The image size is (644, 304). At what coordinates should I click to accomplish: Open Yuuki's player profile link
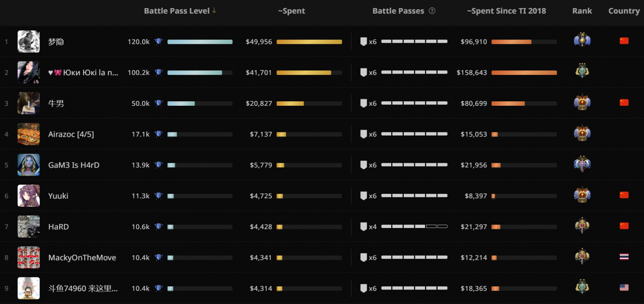(x=58, y=196)
